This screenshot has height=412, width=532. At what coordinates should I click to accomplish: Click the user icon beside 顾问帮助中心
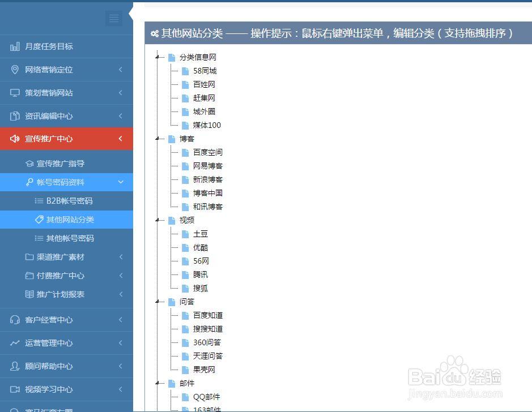(x=15, y=366)
